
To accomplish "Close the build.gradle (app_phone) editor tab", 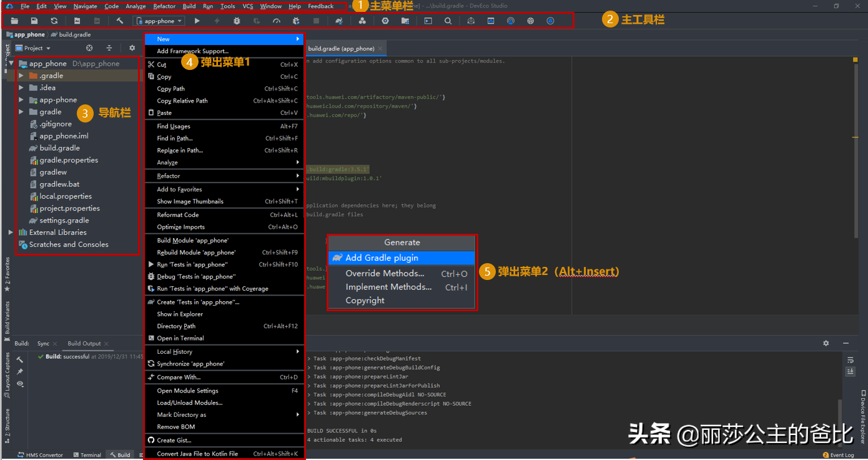I will (381, 48).
